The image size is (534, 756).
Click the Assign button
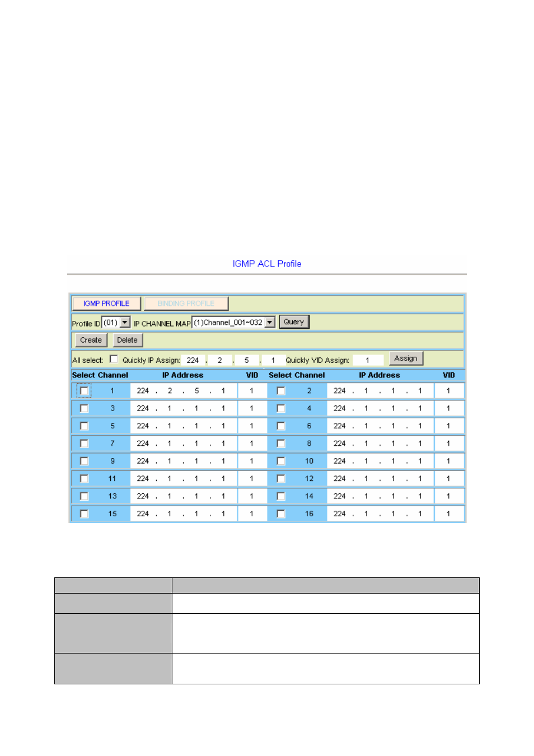[x=406, y=358]
